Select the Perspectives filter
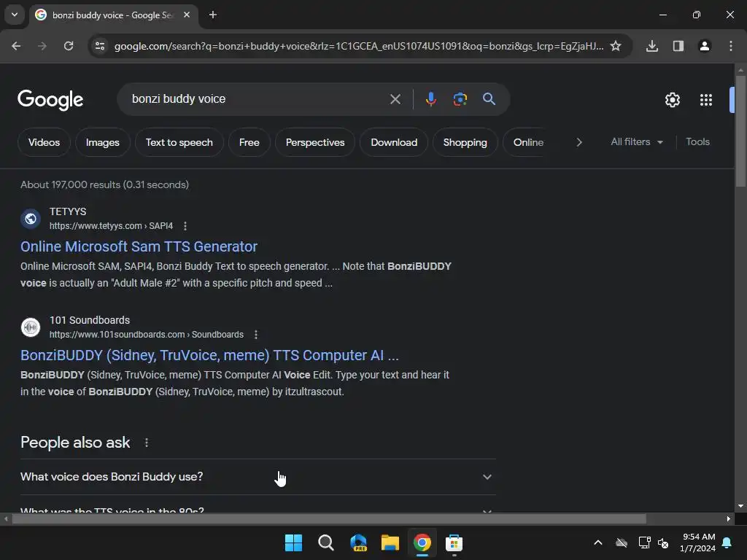The height and width of the screenshot is (560, 747). point(315,142)
